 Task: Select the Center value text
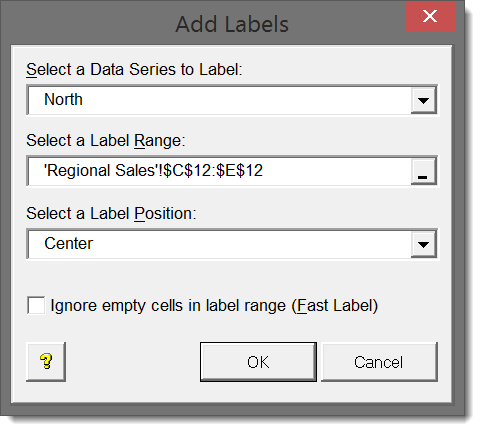(x=69, y=243)
